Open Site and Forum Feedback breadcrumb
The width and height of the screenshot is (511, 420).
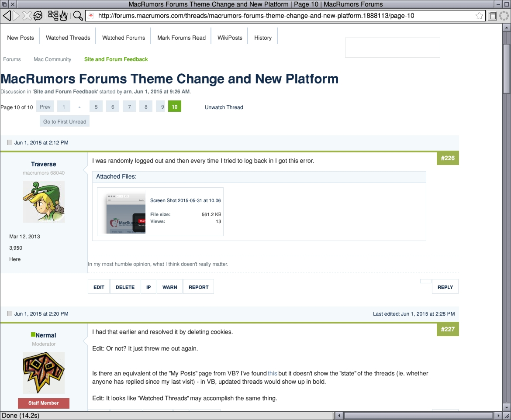(x=116, y=59)
